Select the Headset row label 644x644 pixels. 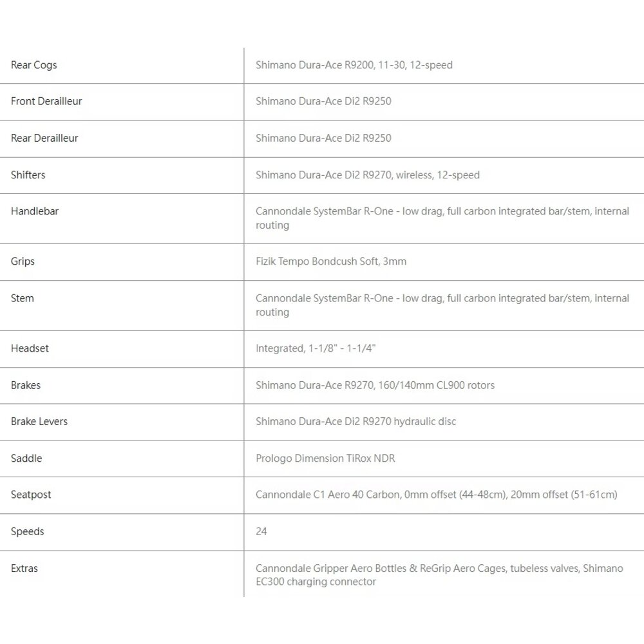[30, 348]
